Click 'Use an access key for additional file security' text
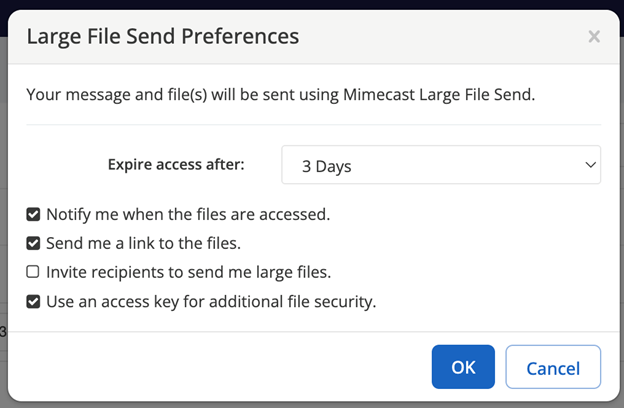This screenshot has height=408, width=624. tap(211, 301)
